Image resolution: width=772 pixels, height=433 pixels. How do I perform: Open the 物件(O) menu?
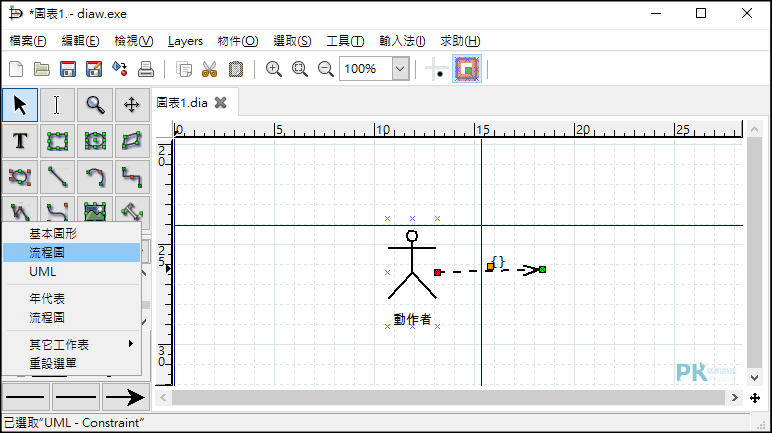coord(238,41)
